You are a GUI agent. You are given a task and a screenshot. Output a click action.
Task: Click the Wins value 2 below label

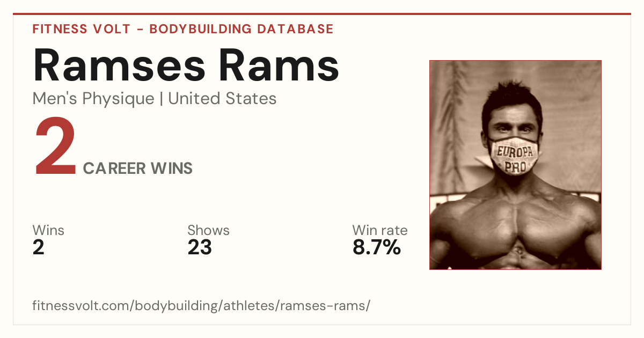(x=39, y=248)
